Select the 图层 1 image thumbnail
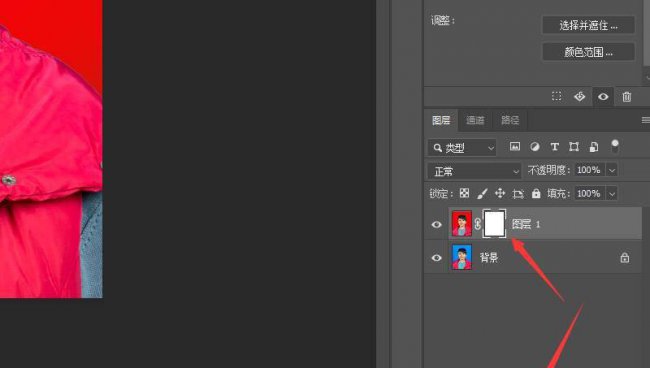Image resolution: width=650 pixels, height=368 pixels. click(462, 224)
